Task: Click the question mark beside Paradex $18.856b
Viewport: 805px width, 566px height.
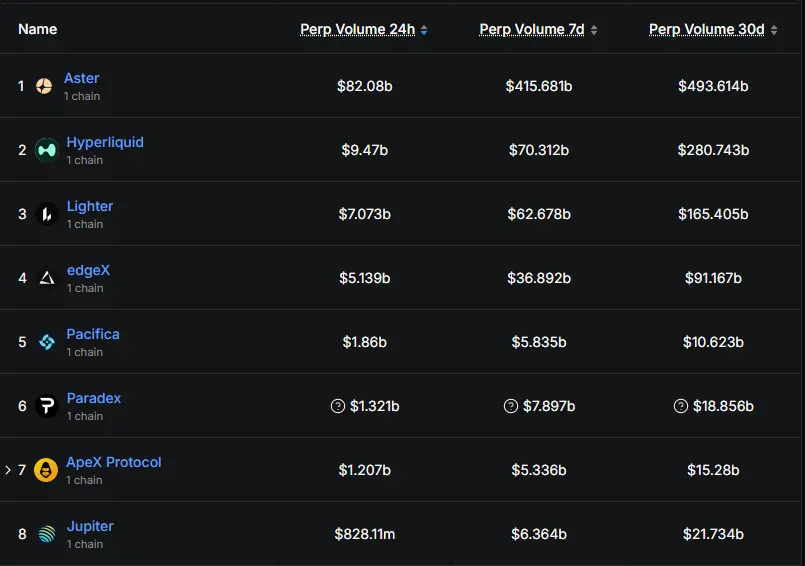Action: (681, 406)
